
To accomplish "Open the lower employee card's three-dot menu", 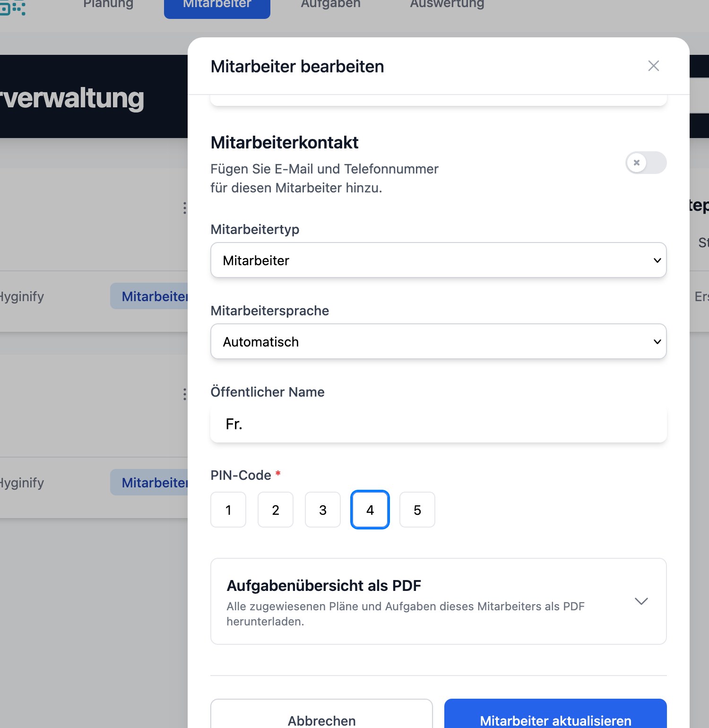I will (x=184, y=394).
